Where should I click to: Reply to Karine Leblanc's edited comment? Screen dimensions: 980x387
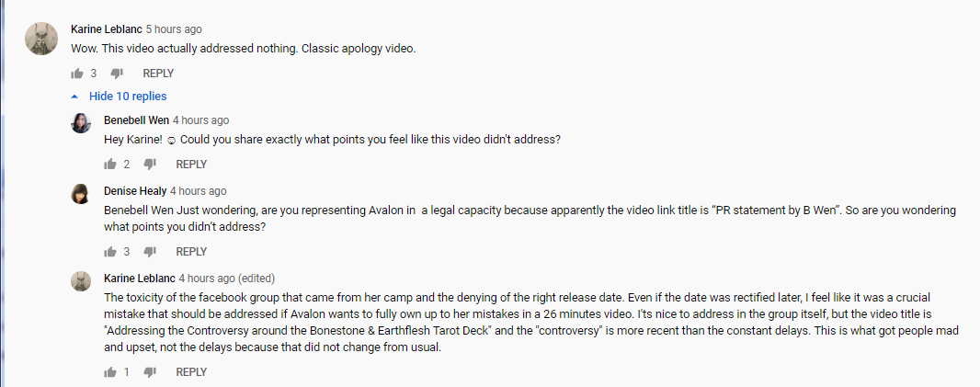(x=191, y=372)
